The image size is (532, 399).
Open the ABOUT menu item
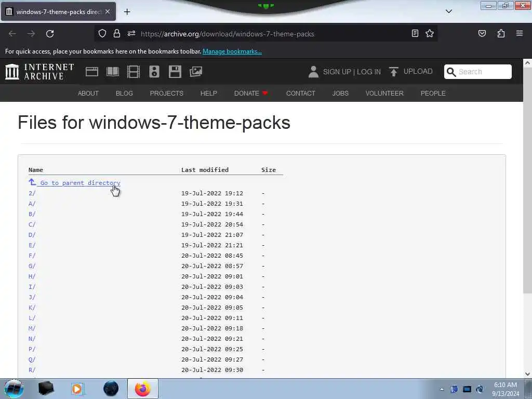pos(88,94)
